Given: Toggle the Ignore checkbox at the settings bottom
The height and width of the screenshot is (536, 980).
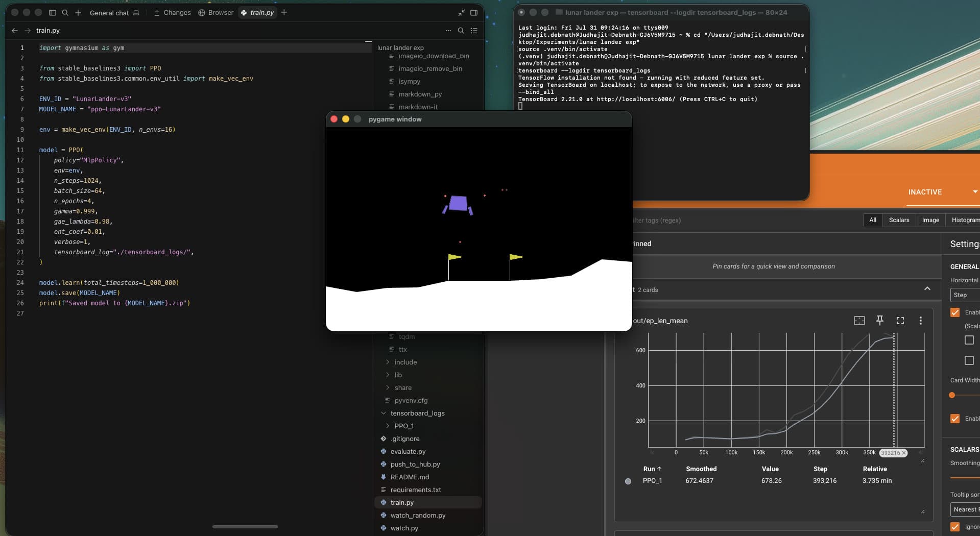Looking at the screenshot, I should (955, 527).
